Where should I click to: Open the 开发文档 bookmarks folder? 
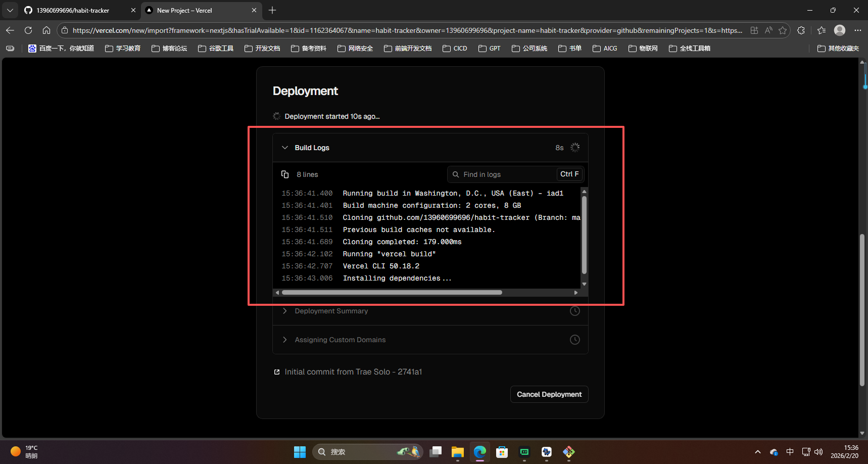point(262,49)
